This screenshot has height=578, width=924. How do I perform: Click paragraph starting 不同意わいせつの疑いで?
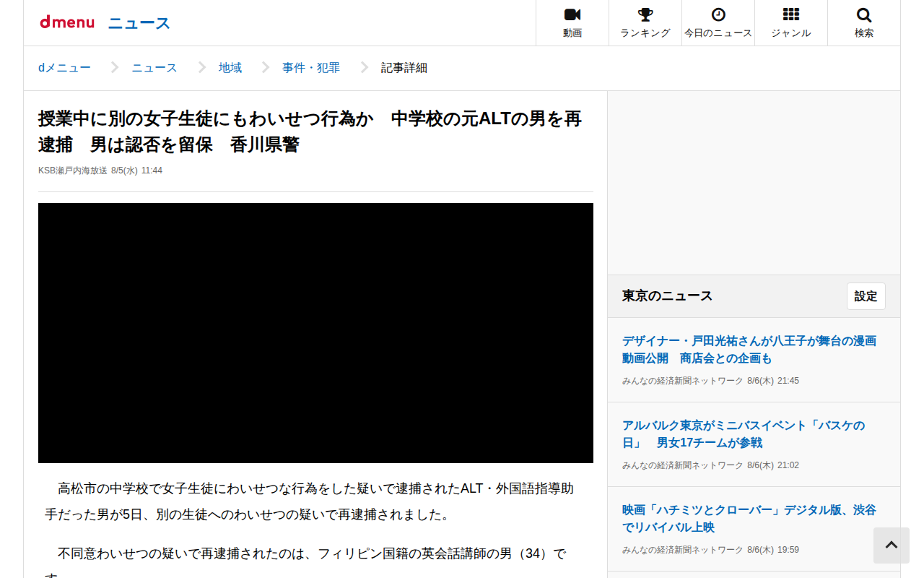[305, 564]
